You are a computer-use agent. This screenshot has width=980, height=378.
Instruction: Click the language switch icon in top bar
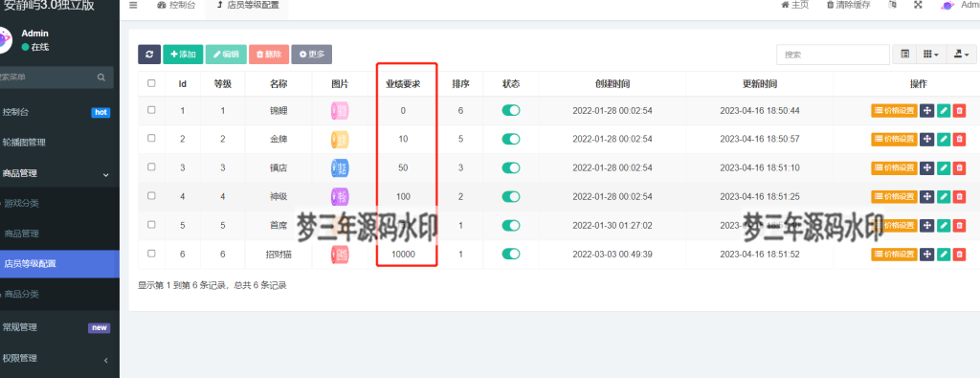click(893, 5)
